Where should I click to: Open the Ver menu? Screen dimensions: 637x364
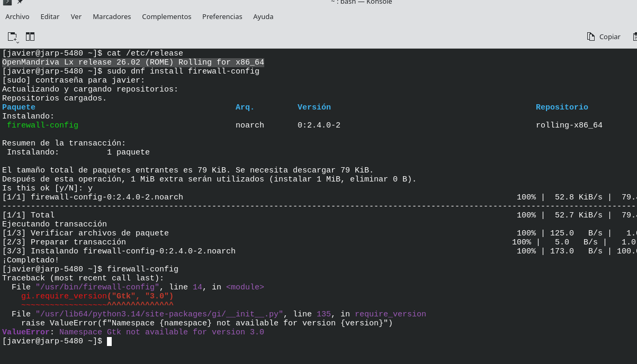point(76,16)
